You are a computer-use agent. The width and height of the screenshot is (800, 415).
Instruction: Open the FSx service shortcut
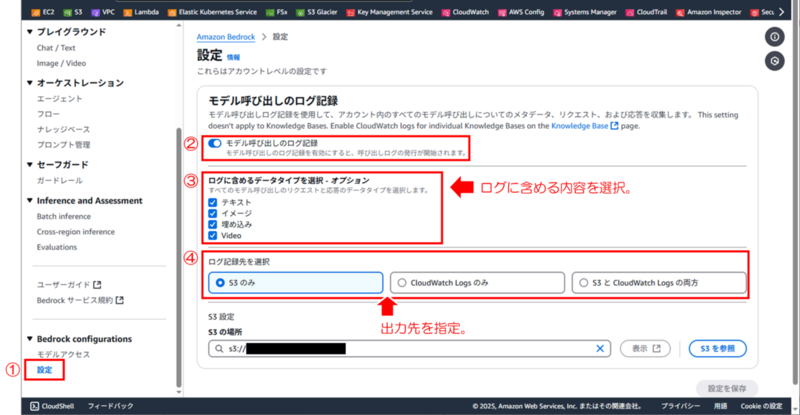(x=277, y=12)
